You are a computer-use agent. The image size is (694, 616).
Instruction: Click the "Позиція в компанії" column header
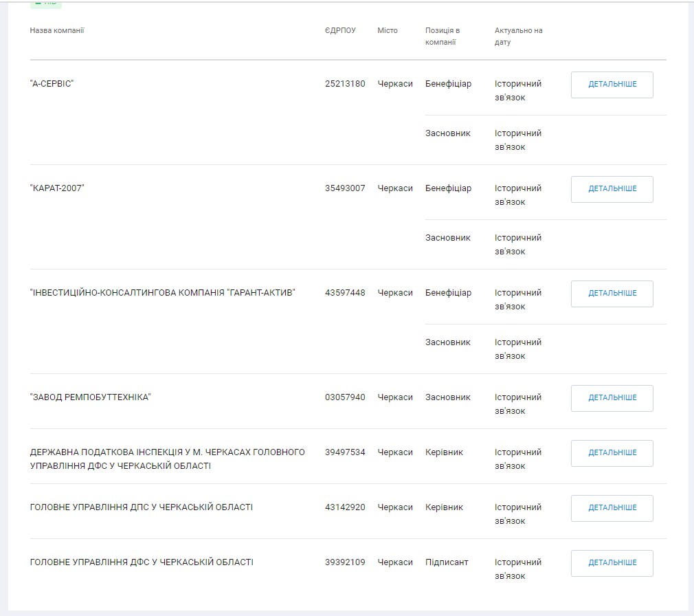click(x=442, y=36)
